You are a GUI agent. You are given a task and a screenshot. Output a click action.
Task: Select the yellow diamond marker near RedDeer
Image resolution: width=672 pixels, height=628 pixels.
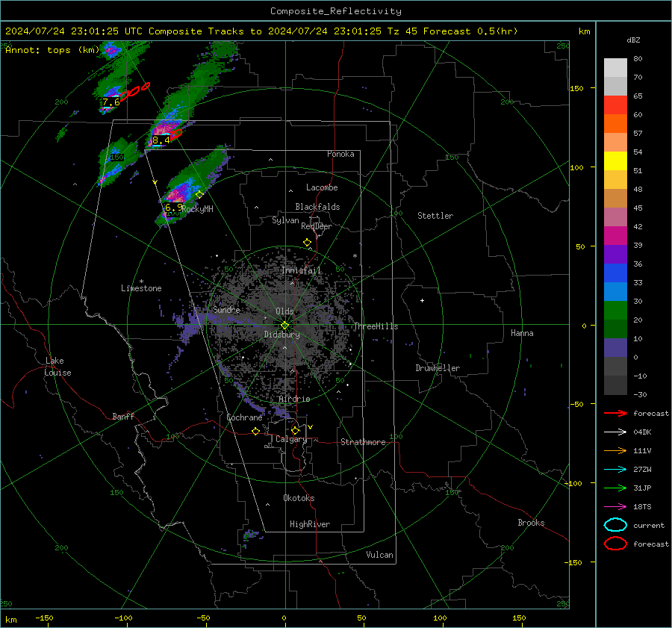click(x=307, y=243)
